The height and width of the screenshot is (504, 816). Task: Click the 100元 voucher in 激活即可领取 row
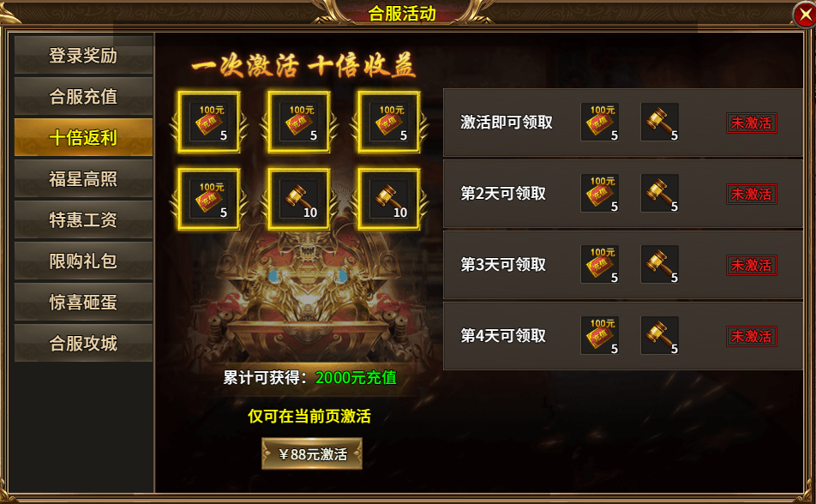pyautogui.click(x=600, y=122)
